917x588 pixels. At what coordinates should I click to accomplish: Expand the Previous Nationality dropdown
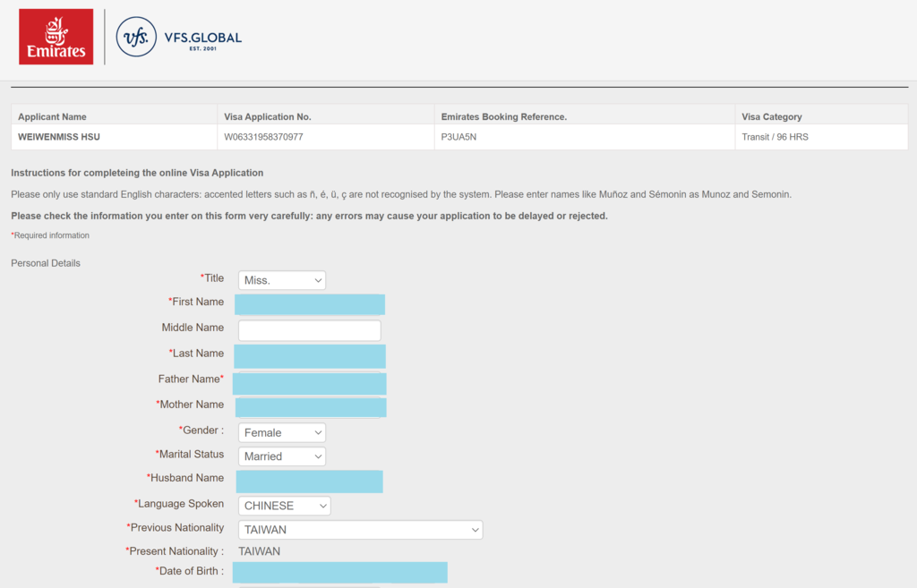360,530
